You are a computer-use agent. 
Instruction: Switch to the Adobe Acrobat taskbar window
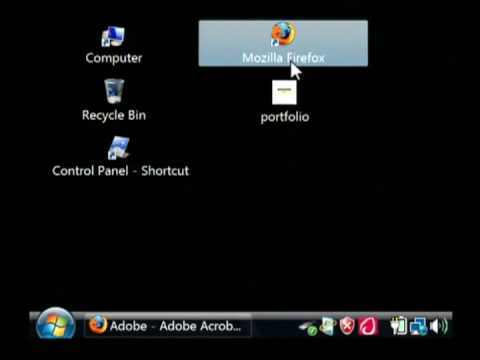pos(168,326)
